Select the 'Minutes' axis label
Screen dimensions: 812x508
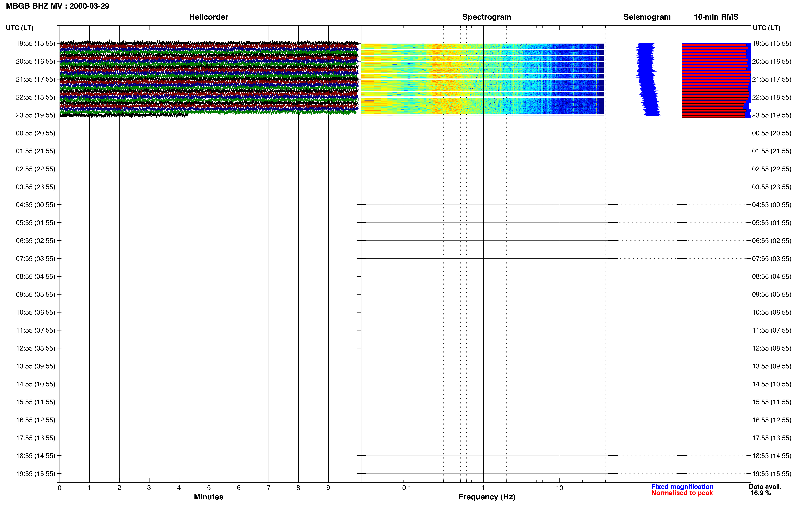(209, 497)
